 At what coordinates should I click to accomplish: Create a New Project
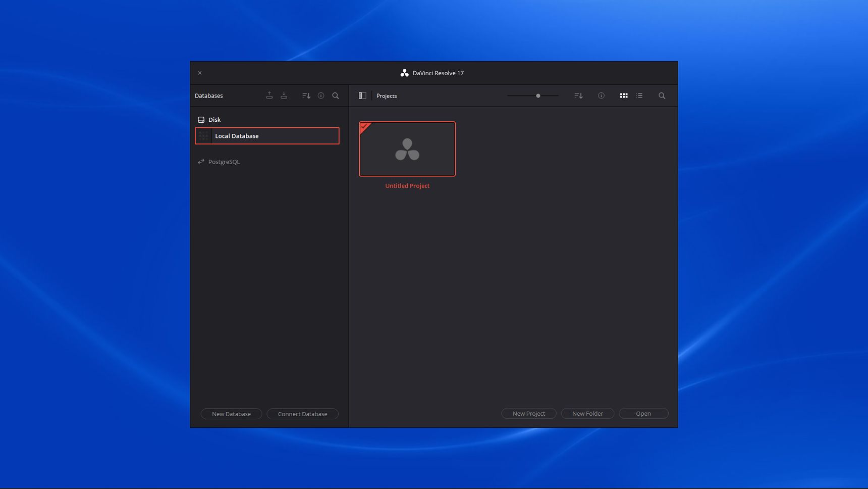pyautogui.click(x=529, y=413)
